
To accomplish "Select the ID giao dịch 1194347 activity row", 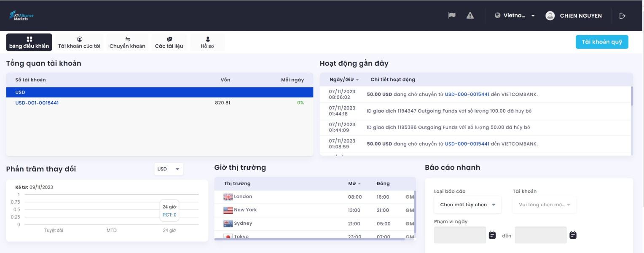I will pos(475,111).
